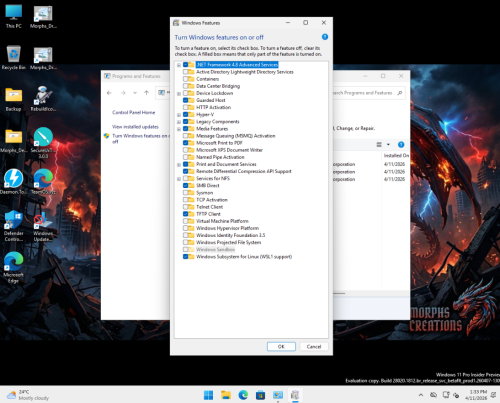
Task: Click Installed On column header
Action: point(396,155)
